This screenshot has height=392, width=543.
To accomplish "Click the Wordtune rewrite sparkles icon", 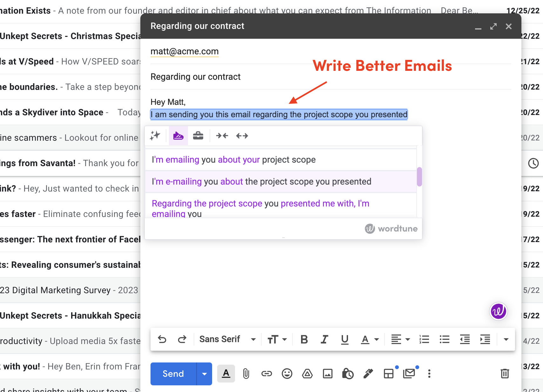I will coord(156,136).
